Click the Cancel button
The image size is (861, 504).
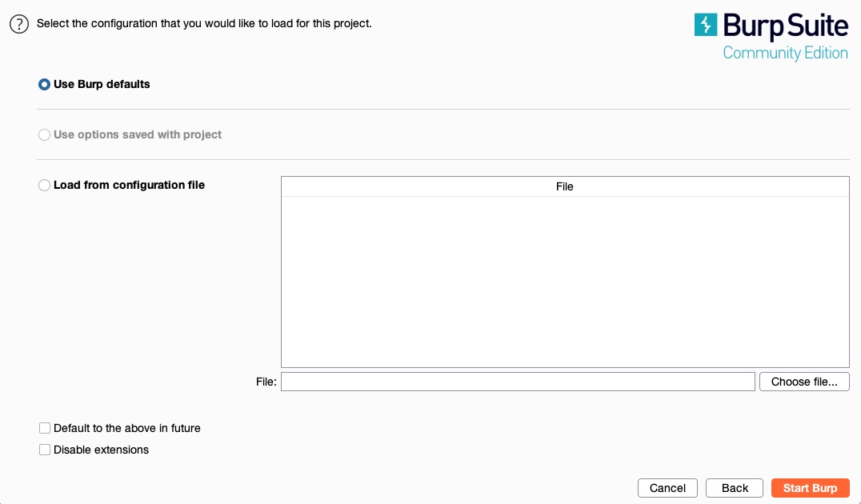pyautogui.click(x=667, y=488)
